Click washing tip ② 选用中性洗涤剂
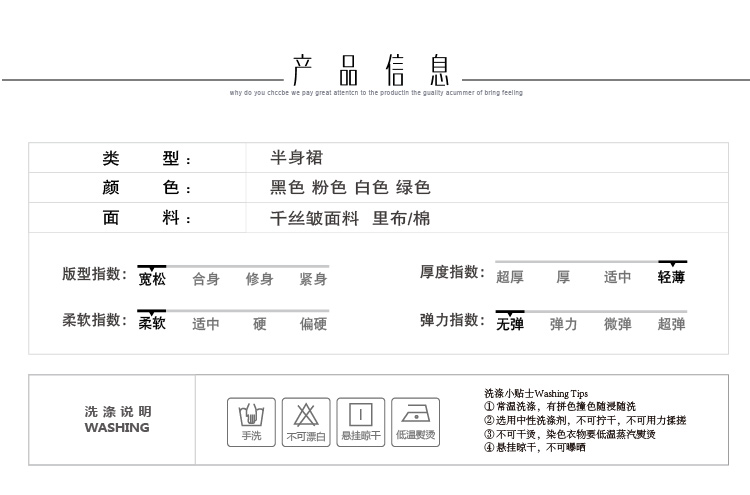This screenshot has width=750, height=495. tap(585, 420)
